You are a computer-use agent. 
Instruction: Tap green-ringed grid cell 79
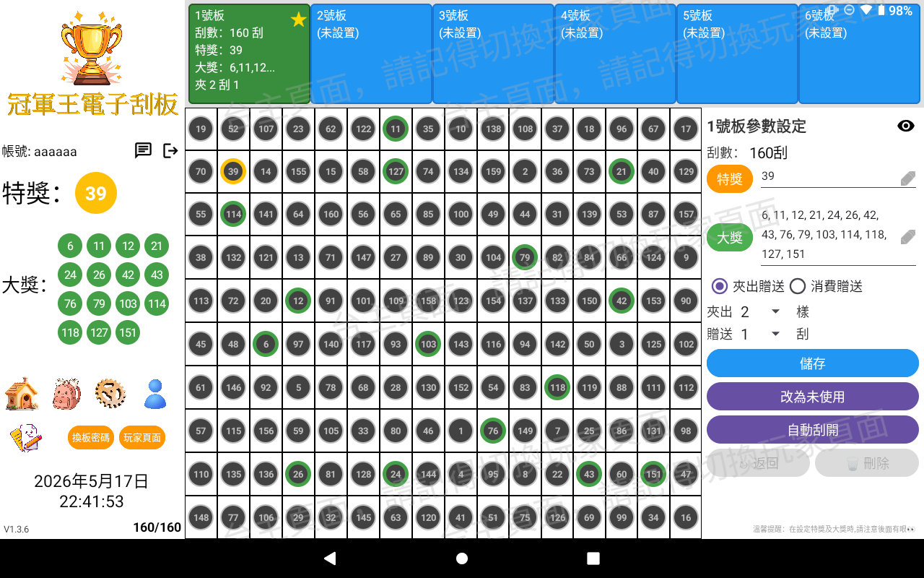(525, 257)
